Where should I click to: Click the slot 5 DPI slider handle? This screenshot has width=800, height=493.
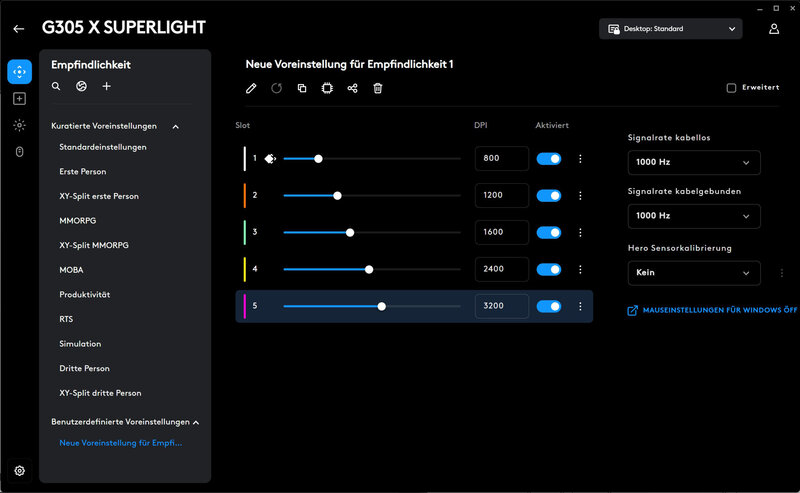click(382, 306)
